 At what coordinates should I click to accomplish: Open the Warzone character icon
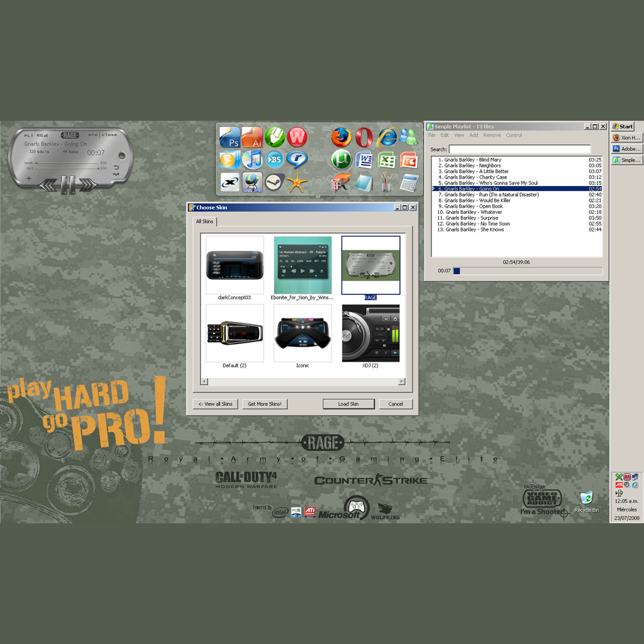coord(252,182)
